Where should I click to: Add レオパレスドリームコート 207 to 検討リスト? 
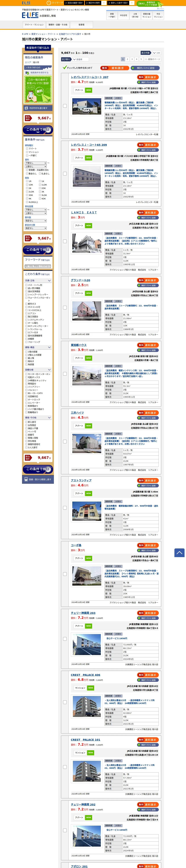tap(148, 82)
